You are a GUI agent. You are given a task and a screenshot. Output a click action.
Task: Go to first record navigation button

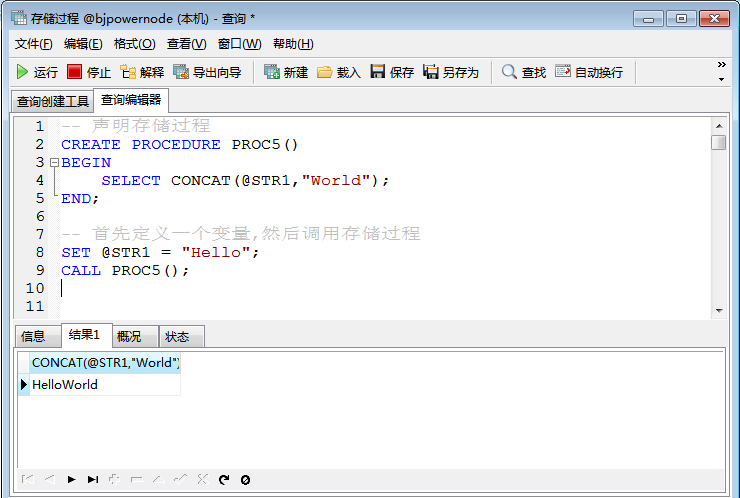click(28, 480)
